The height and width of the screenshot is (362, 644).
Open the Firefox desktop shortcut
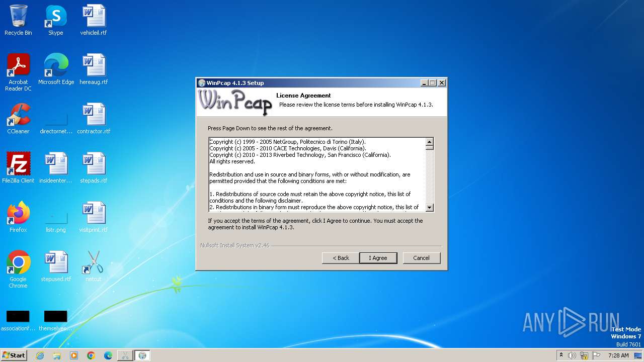click(18, 217)
